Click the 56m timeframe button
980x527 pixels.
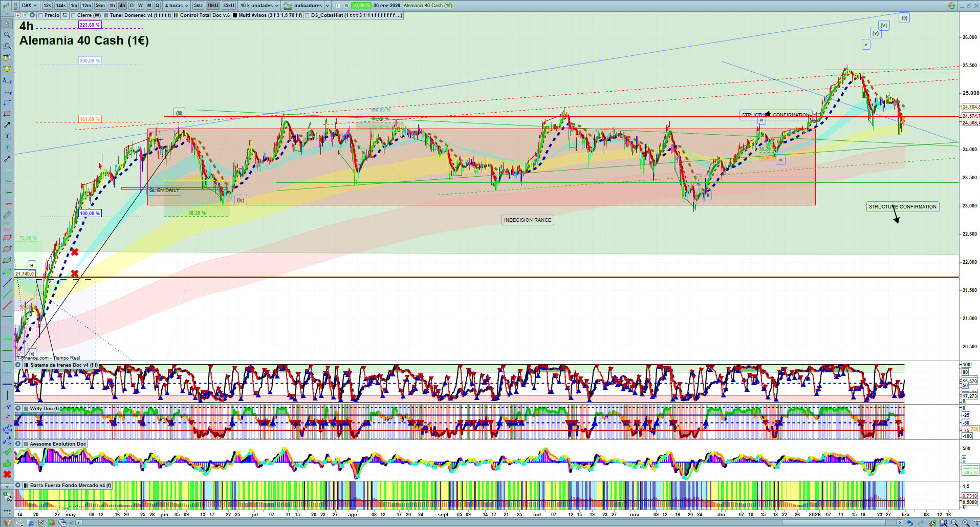point(100,6)
